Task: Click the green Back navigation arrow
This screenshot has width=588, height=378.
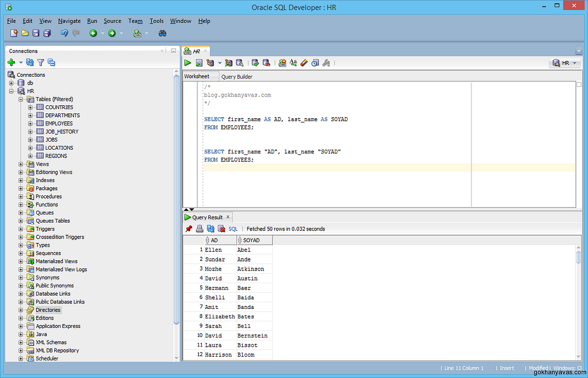Action: (93, 33)
